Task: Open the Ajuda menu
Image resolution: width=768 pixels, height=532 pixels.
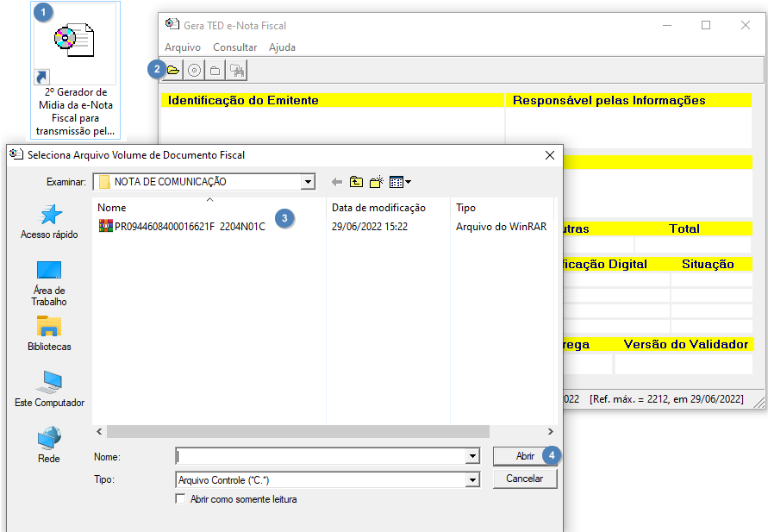Action: pyautogui.click(x=282, y=47)
